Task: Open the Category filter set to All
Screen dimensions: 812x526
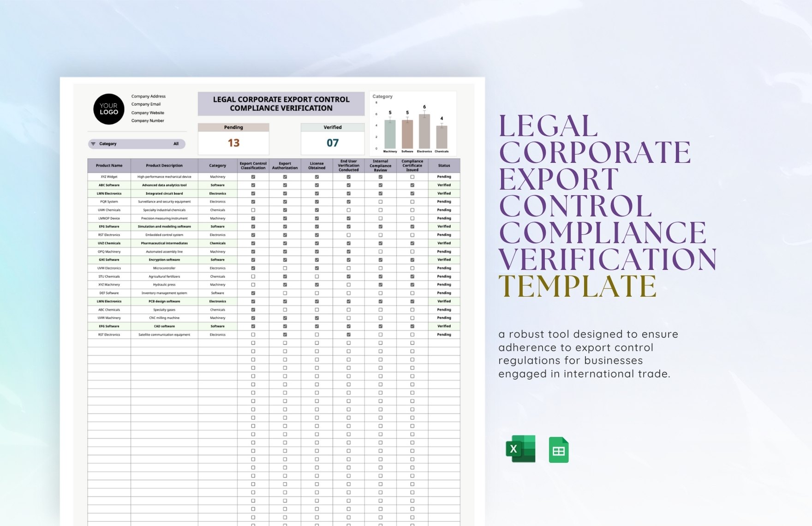Action: 137,144
